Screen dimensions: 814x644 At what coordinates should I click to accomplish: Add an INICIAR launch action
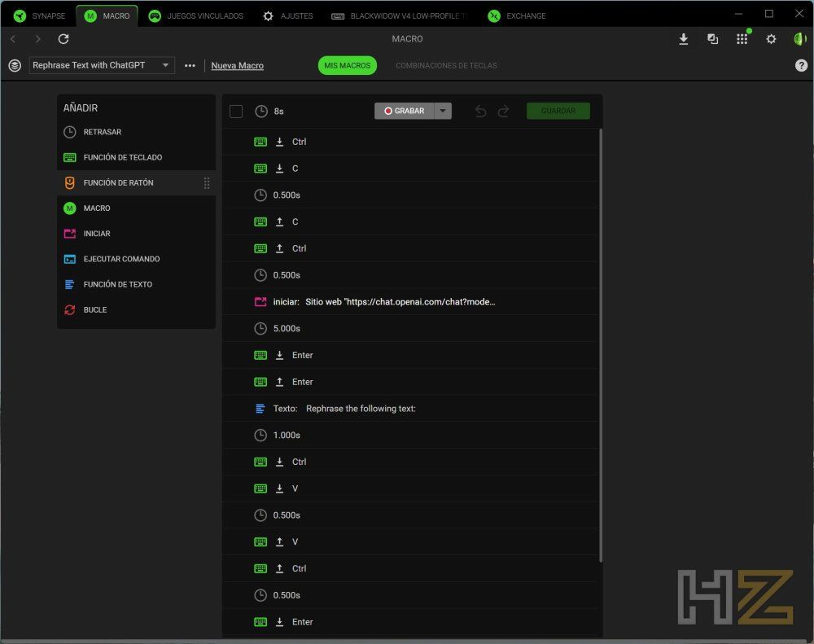[x=98, y=234]
